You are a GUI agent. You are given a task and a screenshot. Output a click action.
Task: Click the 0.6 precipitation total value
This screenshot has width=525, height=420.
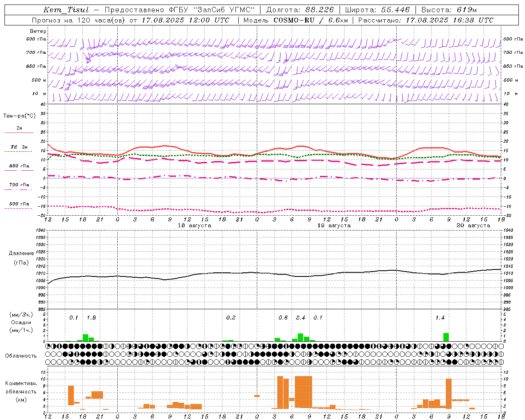click(x=283, y=318)
